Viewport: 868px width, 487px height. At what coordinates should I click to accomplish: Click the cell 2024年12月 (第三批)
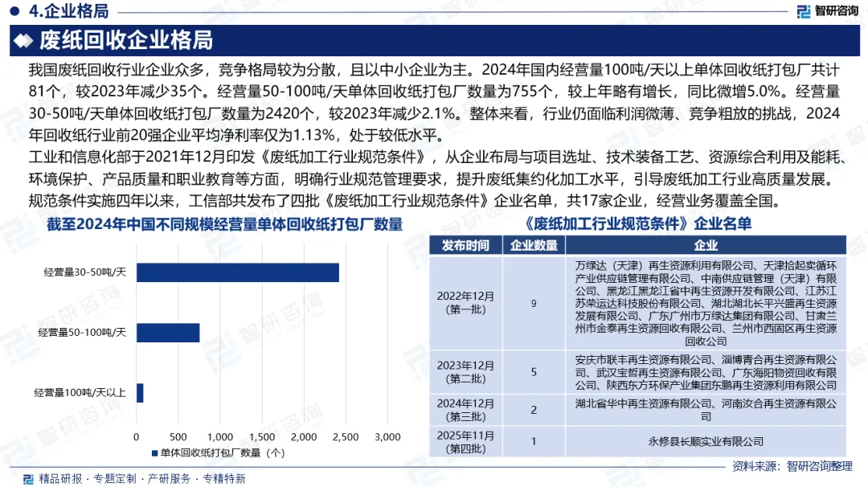(x=465, y=410)
